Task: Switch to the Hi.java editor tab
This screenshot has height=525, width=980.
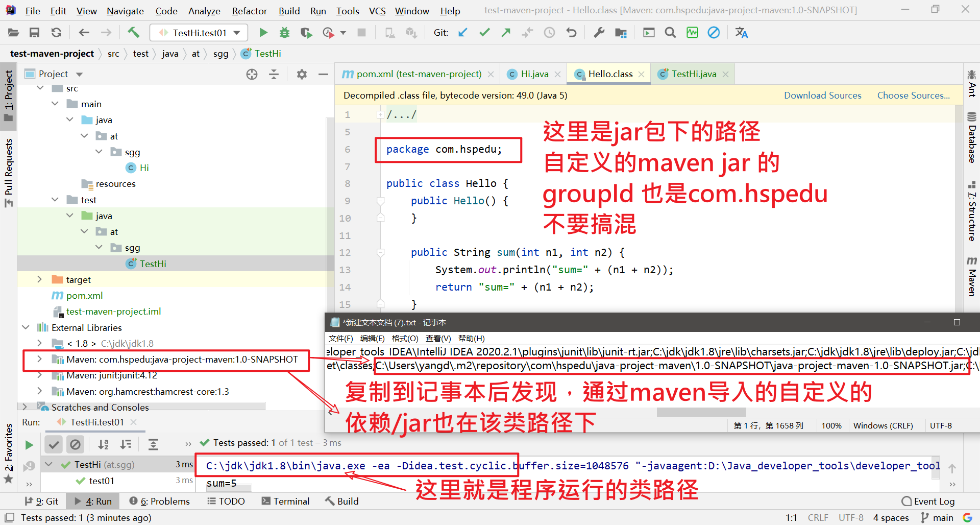Action: [x=534, y=74]
